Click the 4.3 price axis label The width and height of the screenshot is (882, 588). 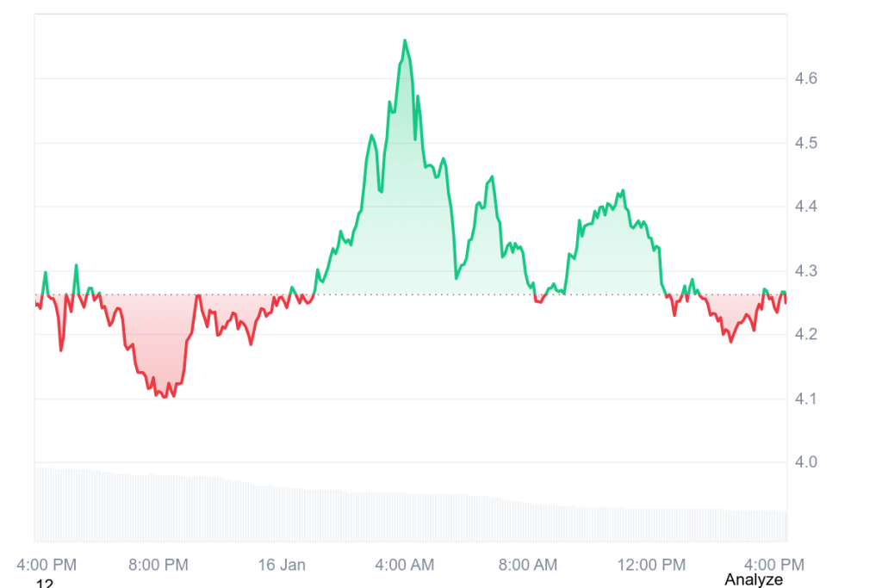pyautogui.click(x=806, y=271)
